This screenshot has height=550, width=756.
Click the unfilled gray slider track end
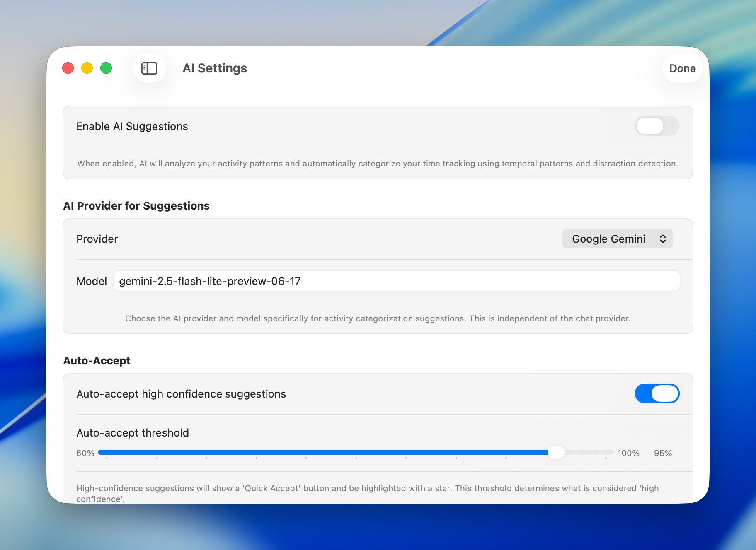(589, 452)
